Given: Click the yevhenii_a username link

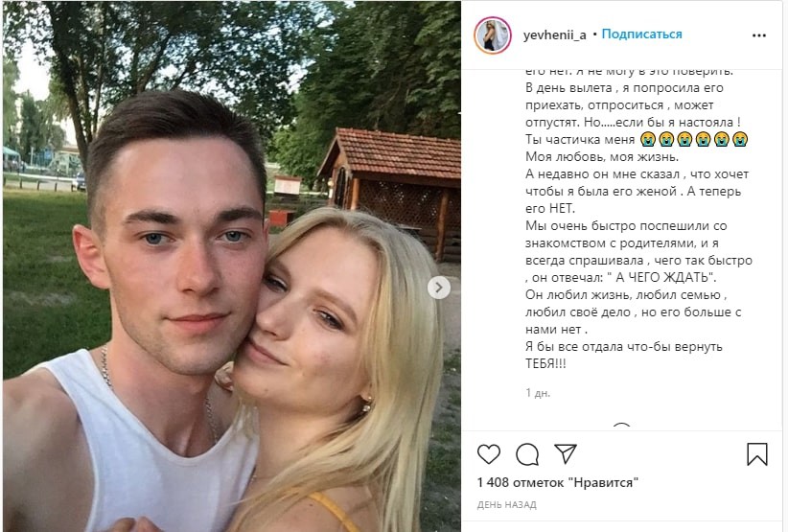Looking at the screenshot, I should click(554, 35).
